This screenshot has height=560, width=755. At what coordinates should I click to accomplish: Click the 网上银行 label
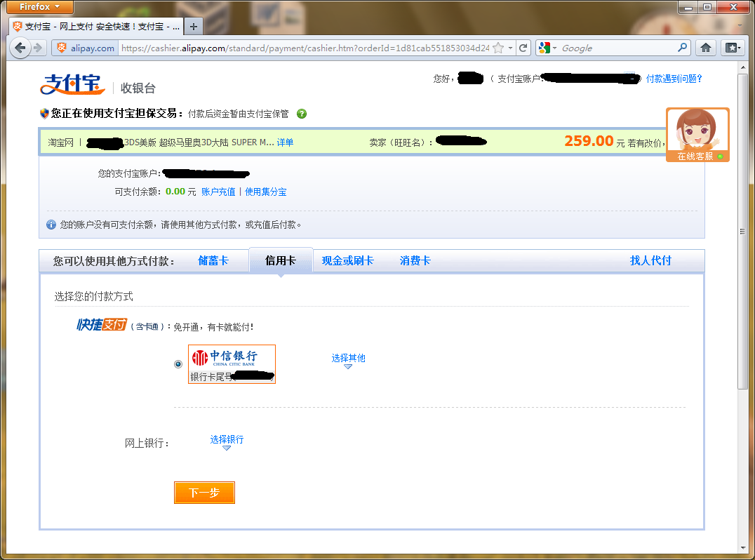[x=147, y=443]
